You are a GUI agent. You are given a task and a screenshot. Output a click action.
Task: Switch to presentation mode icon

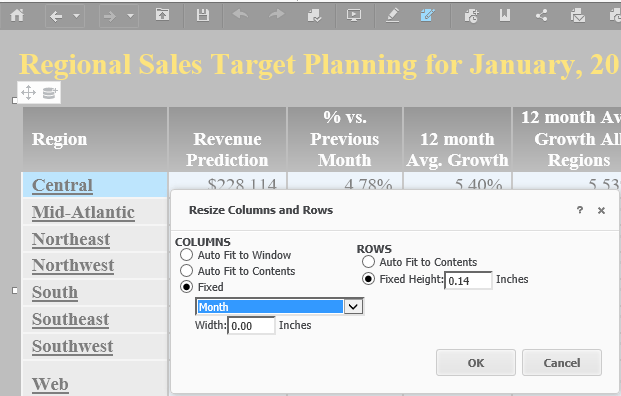pyautogui.click(x=354, y=15)
